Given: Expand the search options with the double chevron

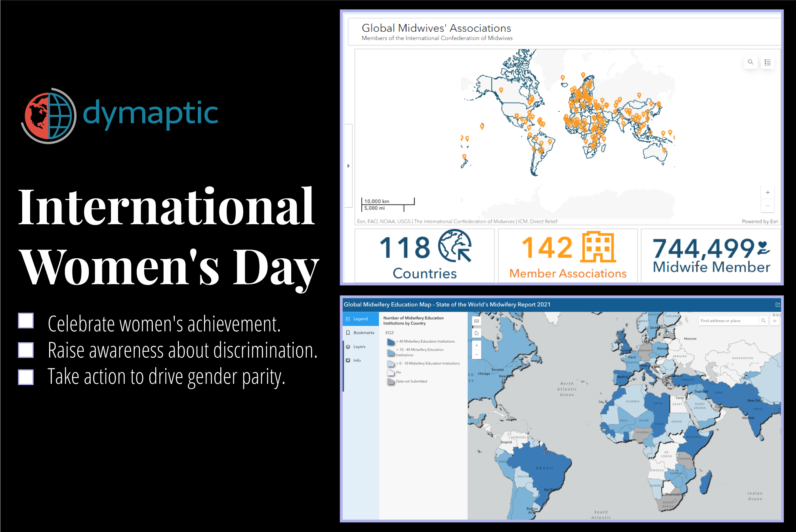Looking at the screenshot, I should 775,320.
